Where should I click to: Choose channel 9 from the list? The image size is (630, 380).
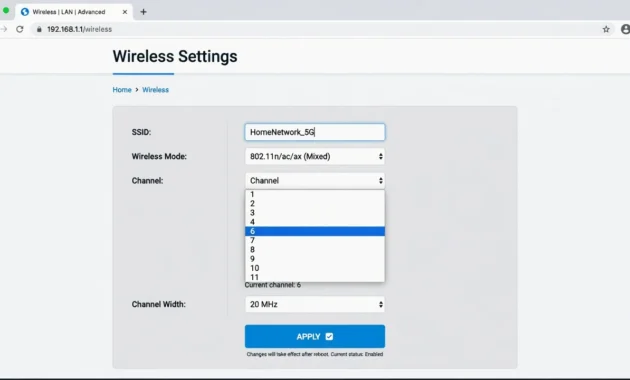click(315, 259)
